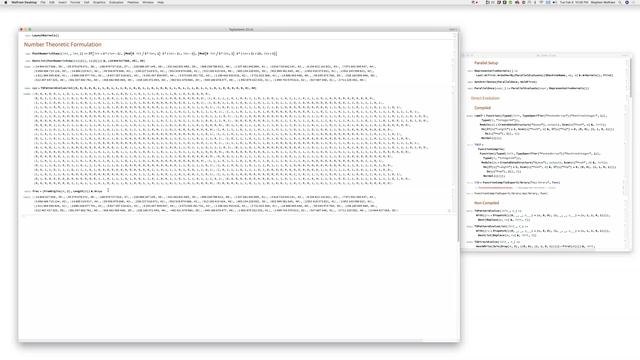Click the volume icon in the menu bar
The width and height of the screenshot is (640, 360).
pyautogui.click(x=554, y=2)
